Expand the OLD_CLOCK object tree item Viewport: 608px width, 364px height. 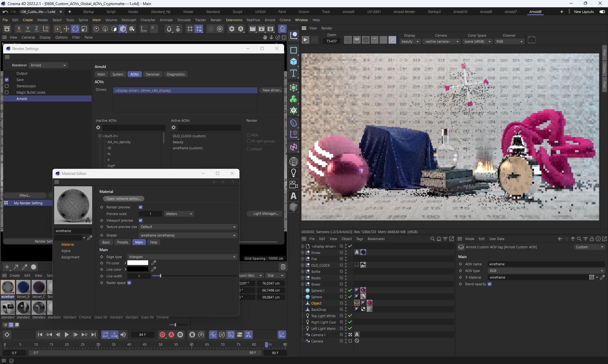[x=302, y=265]
